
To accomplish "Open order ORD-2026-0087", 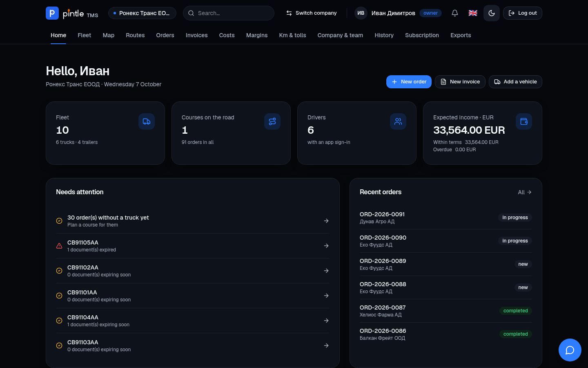I will coord(446,311).
